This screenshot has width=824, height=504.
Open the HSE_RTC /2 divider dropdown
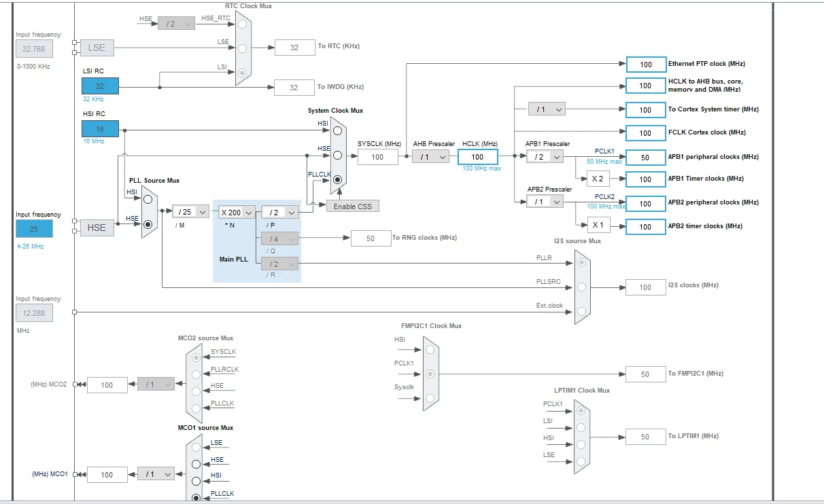177,23
